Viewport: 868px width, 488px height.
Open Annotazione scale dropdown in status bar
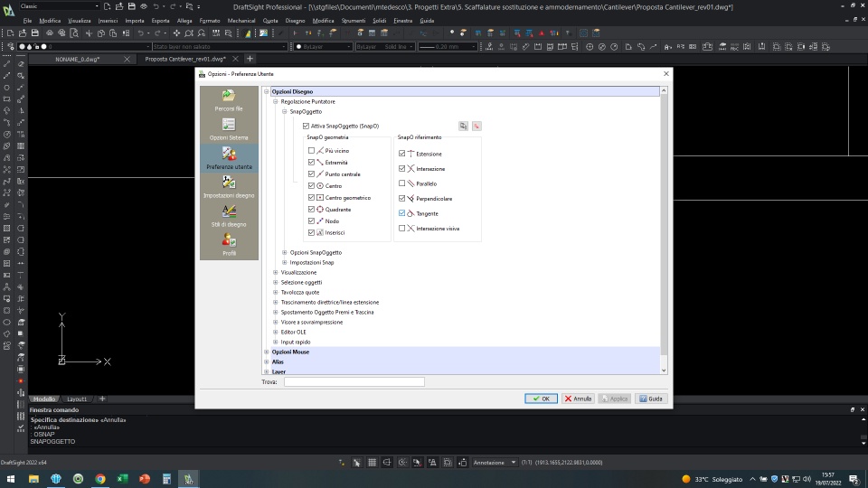pyautogui.click(x=495, y=463)
